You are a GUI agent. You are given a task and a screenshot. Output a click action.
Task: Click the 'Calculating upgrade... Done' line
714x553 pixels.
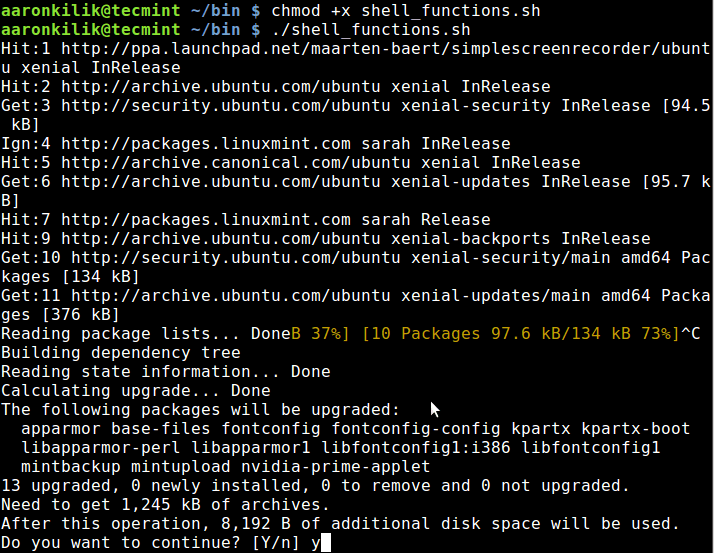pos(136,391)
